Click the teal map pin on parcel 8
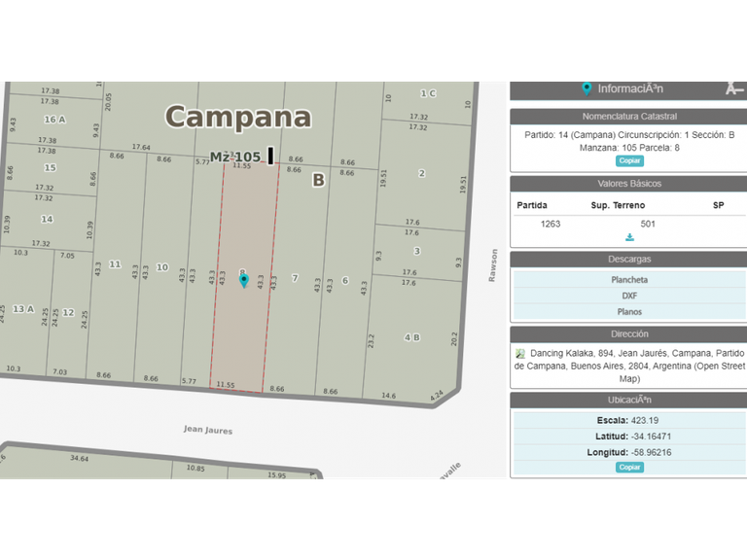Image resolution: width=747 pixels, height=560 pixels. click(244, 280)
